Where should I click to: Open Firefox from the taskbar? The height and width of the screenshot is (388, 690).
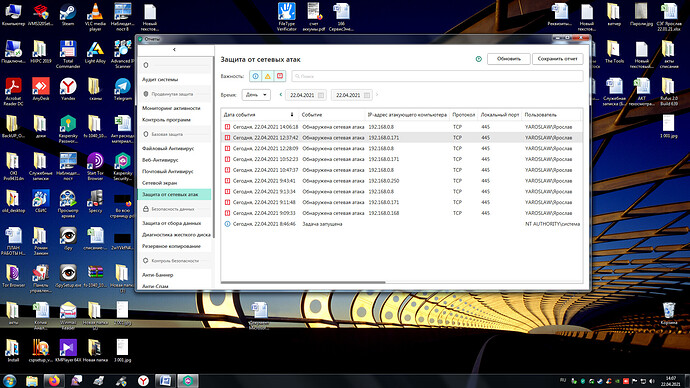pos(54,381)
